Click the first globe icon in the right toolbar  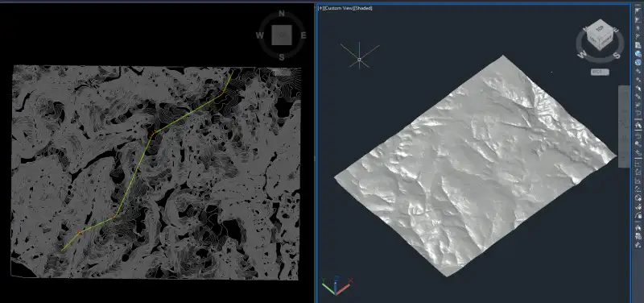click(x=638, y=53)
